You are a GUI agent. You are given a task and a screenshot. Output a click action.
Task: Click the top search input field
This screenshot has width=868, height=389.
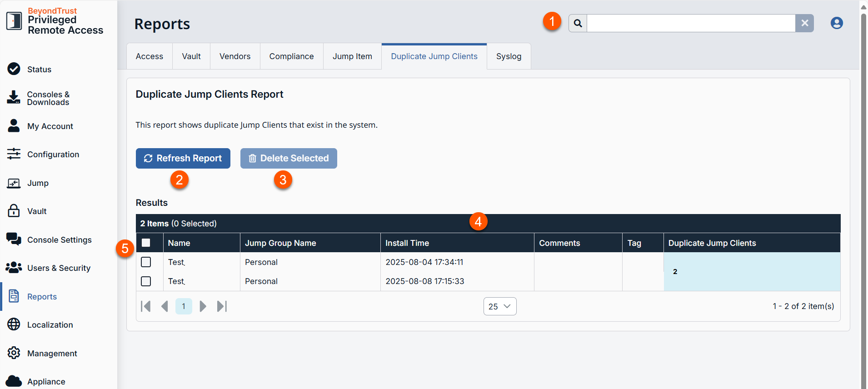pos(691,23)
